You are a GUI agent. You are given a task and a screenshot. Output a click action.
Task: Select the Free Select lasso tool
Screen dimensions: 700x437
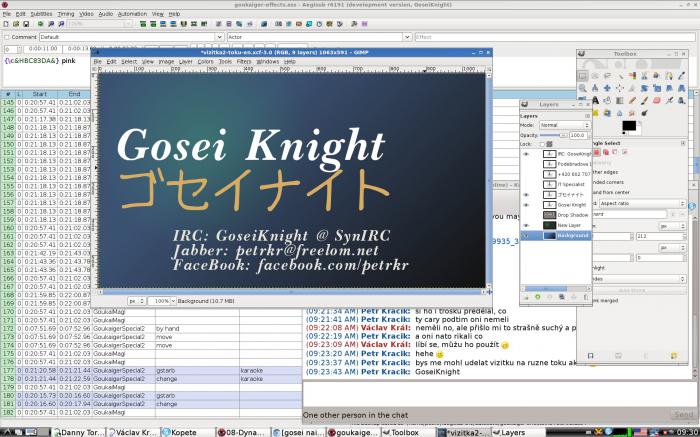coord(607,76)
